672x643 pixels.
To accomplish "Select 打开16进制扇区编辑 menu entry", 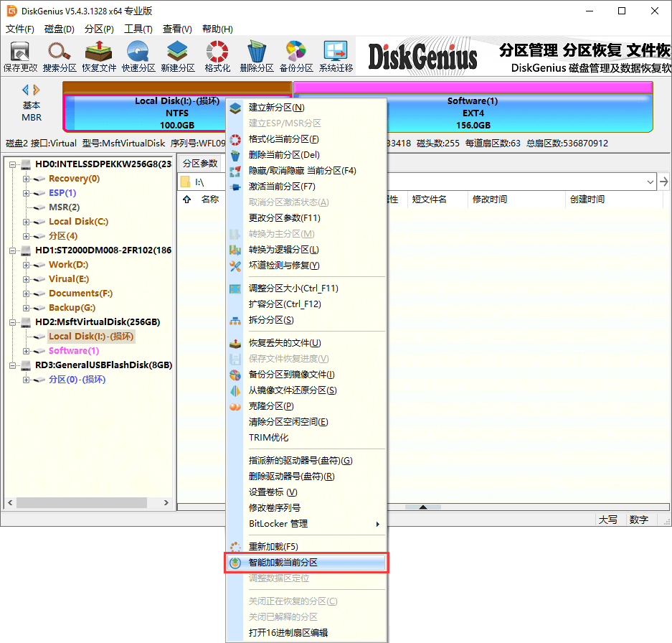I will tap(307, 633).
